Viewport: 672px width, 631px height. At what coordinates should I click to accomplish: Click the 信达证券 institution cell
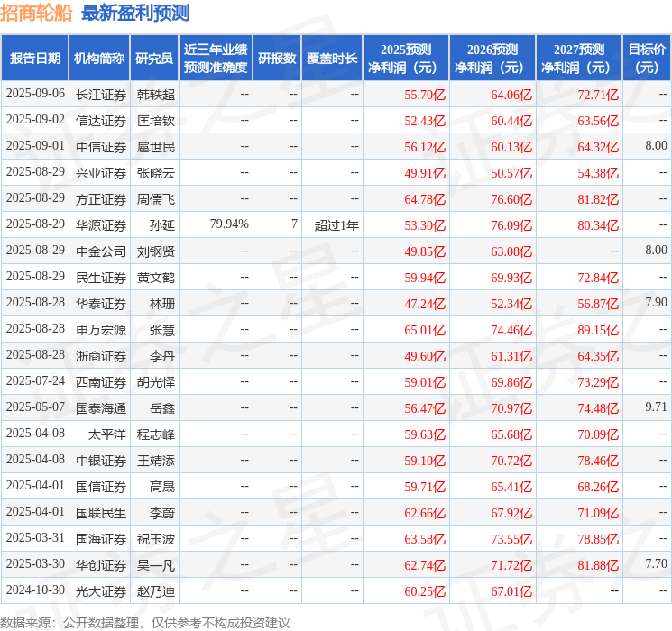pyautogui.click(x=101, y=121)
